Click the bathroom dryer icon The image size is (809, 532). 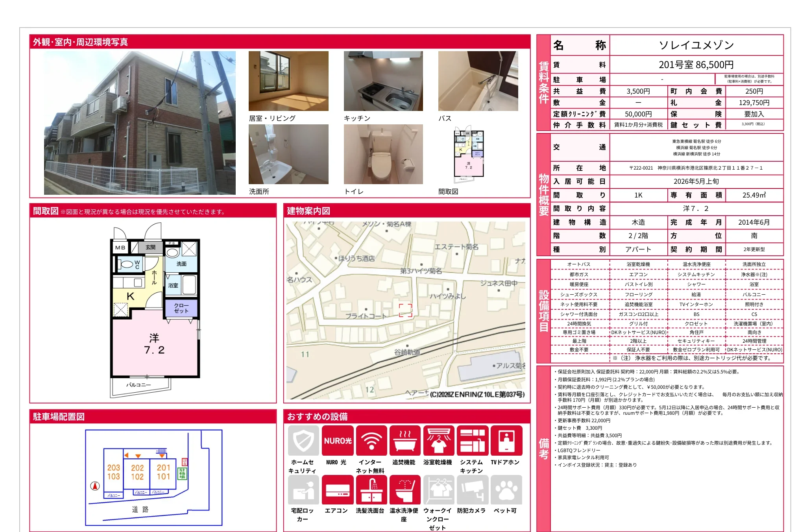(438, 440)
